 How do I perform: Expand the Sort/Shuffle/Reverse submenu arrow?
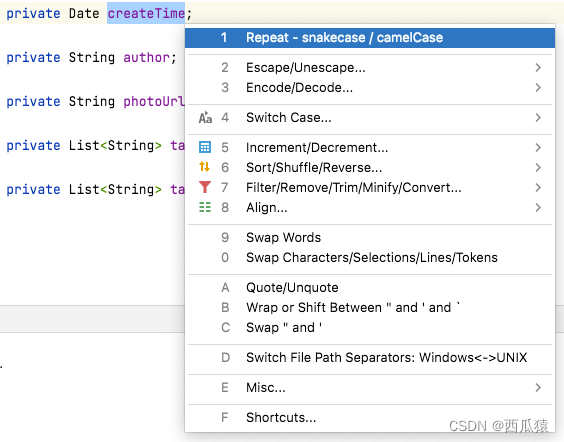[x=538, y=167]
